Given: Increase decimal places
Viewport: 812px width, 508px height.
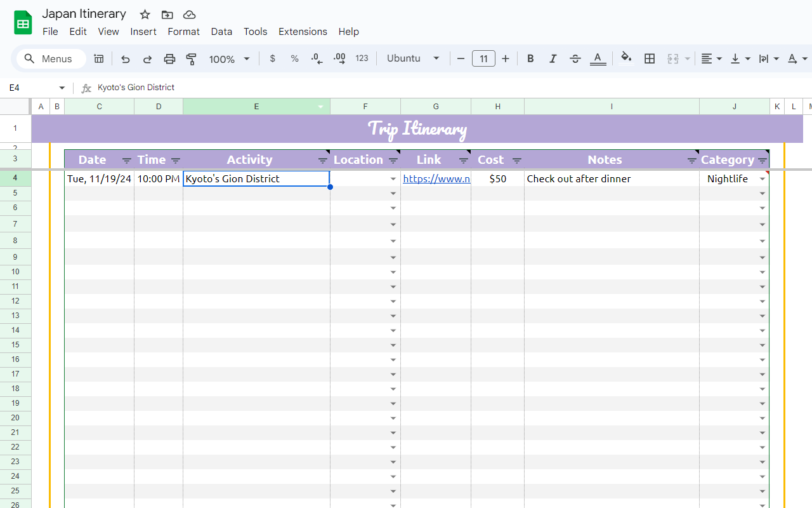Looking at the screenshot, I should click(339, 58).
